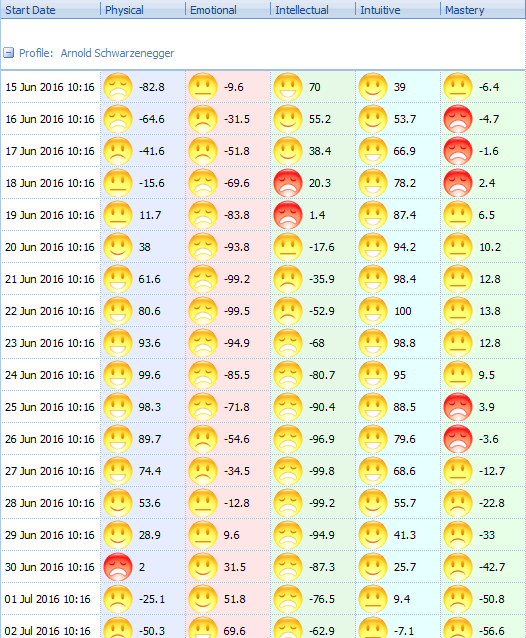Click Emotional value 51.8 cell
This screenshot has width=526, height=638.
coord(228,599)
